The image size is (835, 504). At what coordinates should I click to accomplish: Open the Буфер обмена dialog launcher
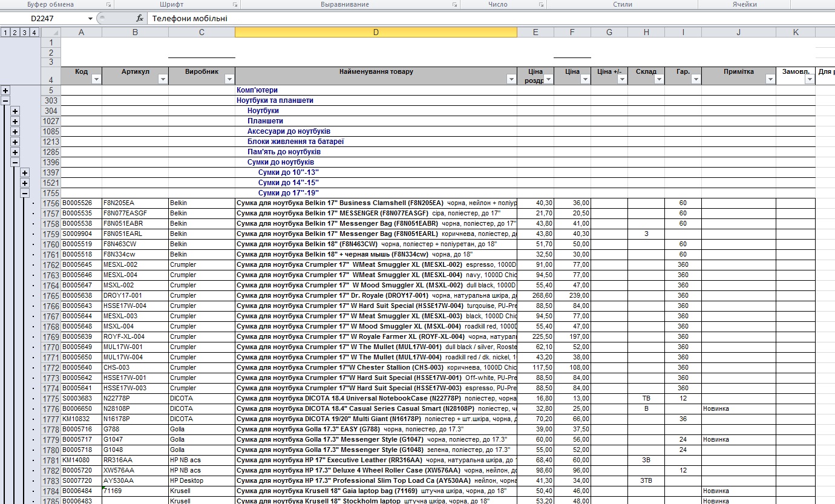(109, 4)
